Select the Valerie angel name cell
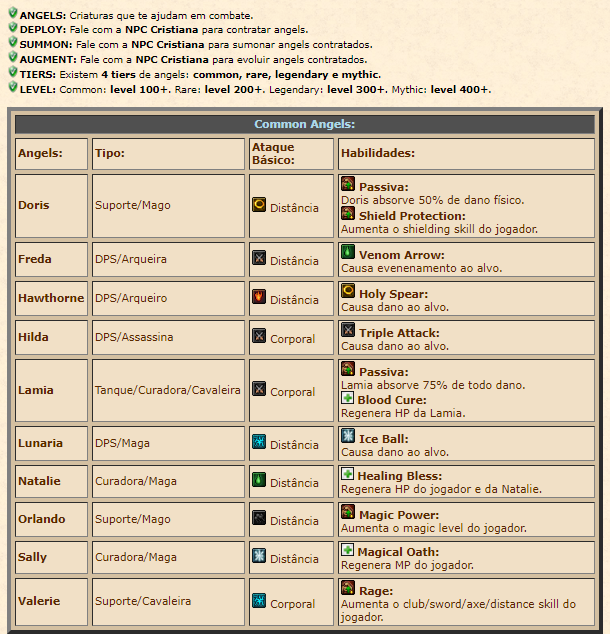The image size is (610, 634). tap(51, 602)
